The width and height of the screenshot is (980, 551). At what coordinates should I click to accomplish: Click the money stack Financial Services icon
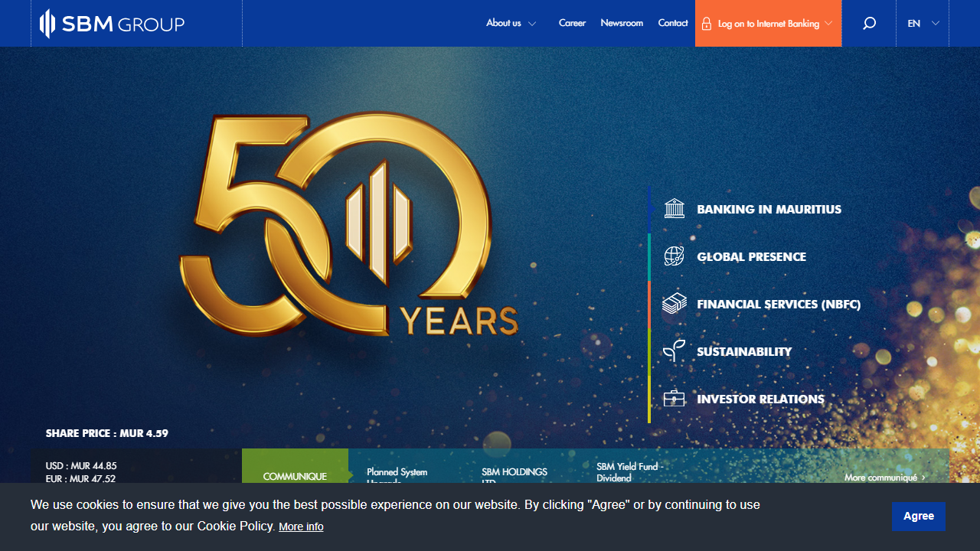(x=674, y=304)
